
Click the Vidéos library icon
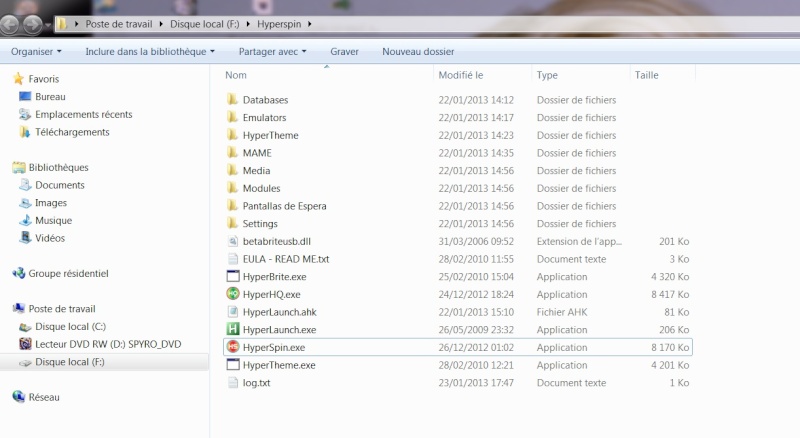pyautogui.click(x=25, y=238)
